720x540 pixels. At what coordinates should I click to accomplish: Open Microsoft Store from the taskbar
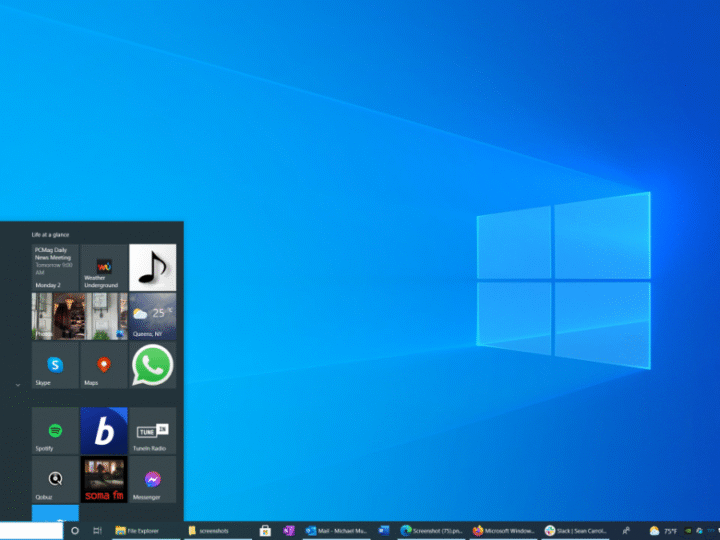pos(265,531)
